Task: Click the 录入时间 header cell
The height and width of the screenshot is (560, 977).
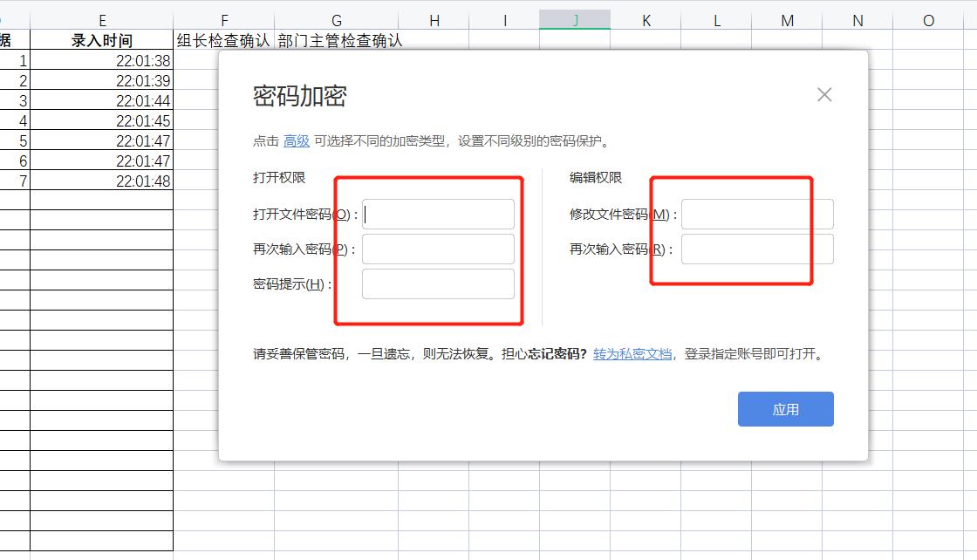Action: (x=102, y=39)
